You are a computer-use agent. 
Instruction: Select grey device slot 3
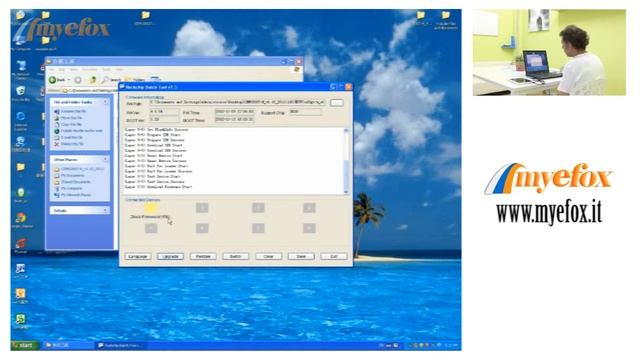point(258,208)
